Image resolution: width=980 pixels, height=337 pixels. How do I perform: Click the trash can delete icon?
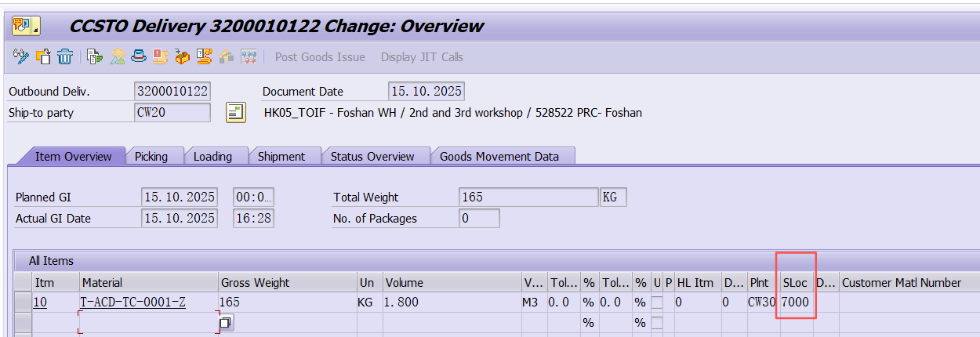[x=65, y=56]
